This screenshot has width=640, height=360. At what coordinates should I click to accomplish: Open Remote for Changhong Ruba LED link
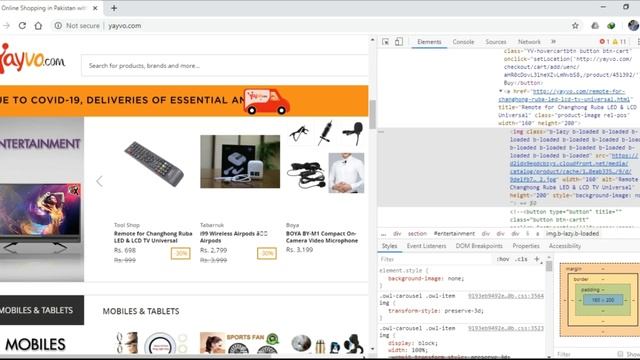(x=153, y=237)
